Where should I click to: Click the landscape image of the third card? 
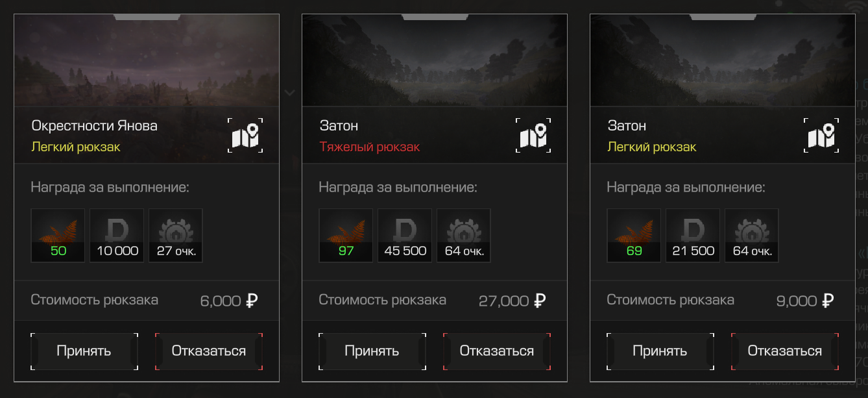[x=723, y=60]
